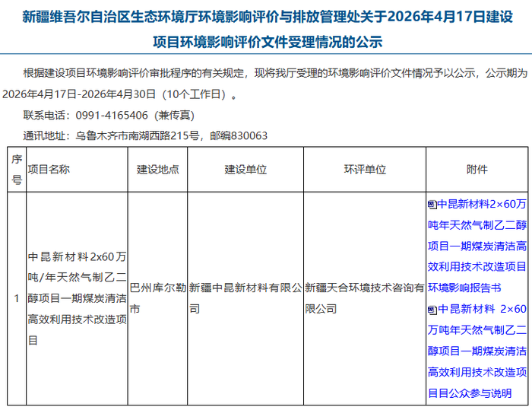Viewport: 532px width, 407px height.
Task: Click the cell 新疆中昆新材料有限公司
Action: 245,298
